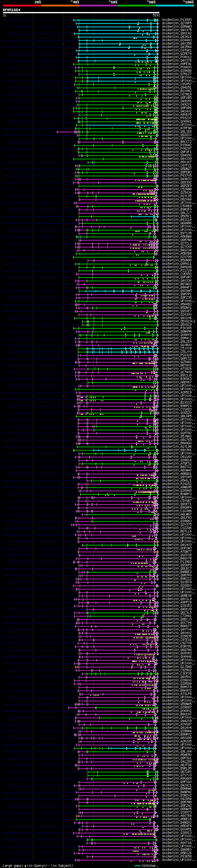Select the UniRef100_Q94G50 label
Image resolution: width=197 pixels, height=868 pixels.
(176, 155)
